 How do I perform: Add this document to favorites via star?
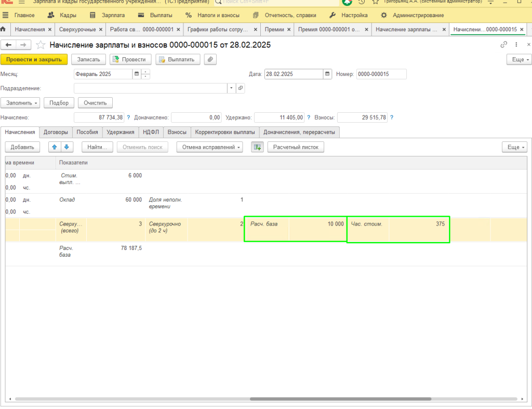[x=41, y=45]
